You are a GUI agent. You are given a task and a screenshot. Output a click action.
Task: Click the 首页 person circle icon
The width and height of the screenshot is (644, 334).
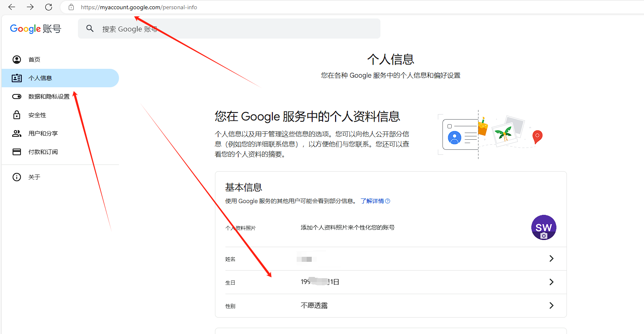(17, 60)
